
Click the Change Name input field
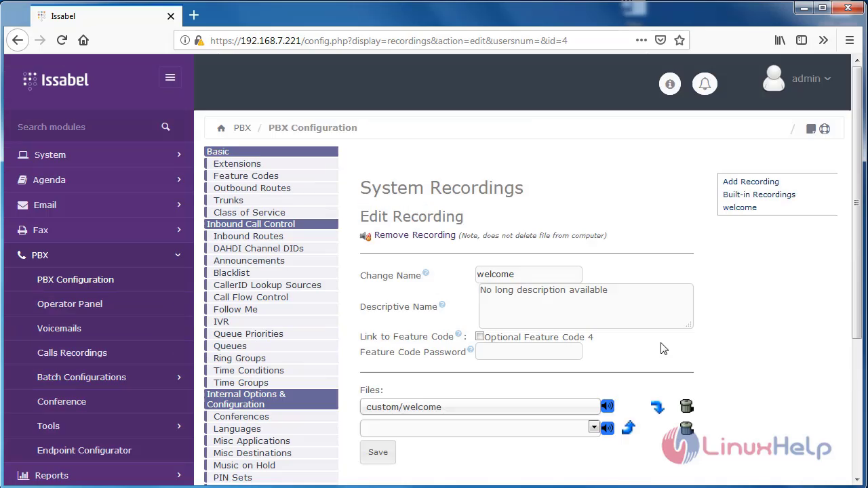coord(529,274)
